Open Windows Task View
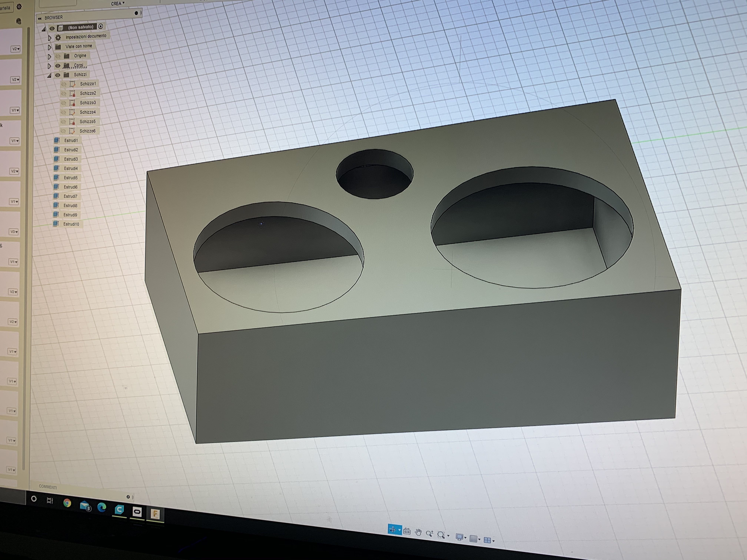 coord(50,501)
